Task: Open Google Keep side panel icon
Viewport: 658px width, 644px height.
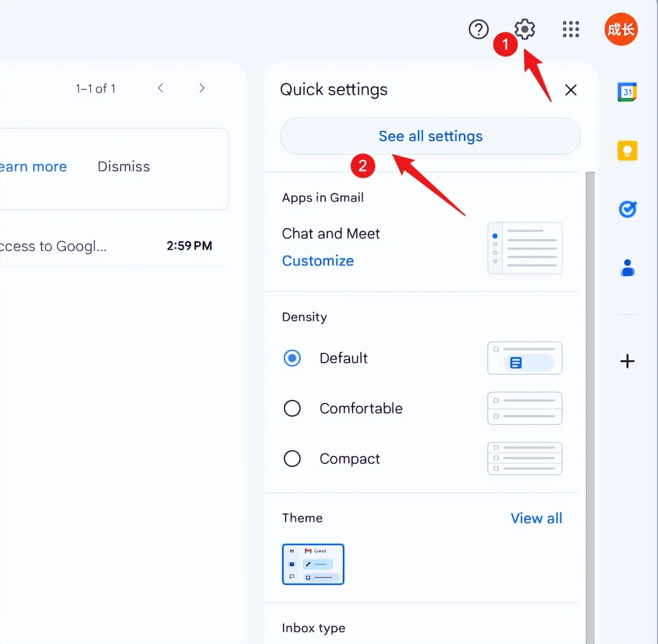Action: (x=627, y=151)
